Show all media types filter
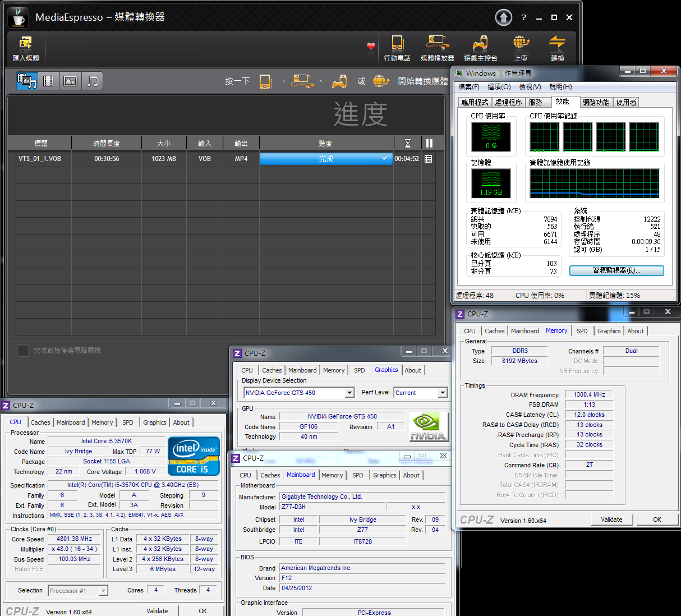Screen dimensions: 681x616 point(27,81)
